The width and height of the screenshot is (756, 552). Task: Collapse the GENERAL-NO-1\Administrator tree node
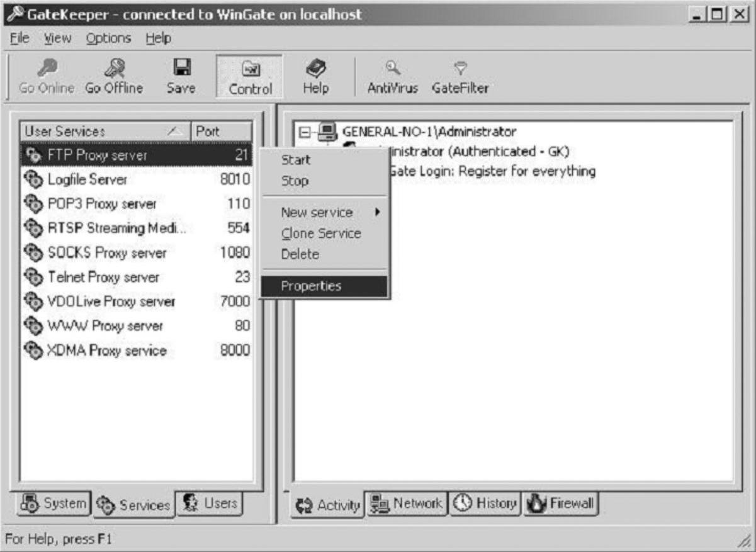pyautogui.click(x=306, y=132)
